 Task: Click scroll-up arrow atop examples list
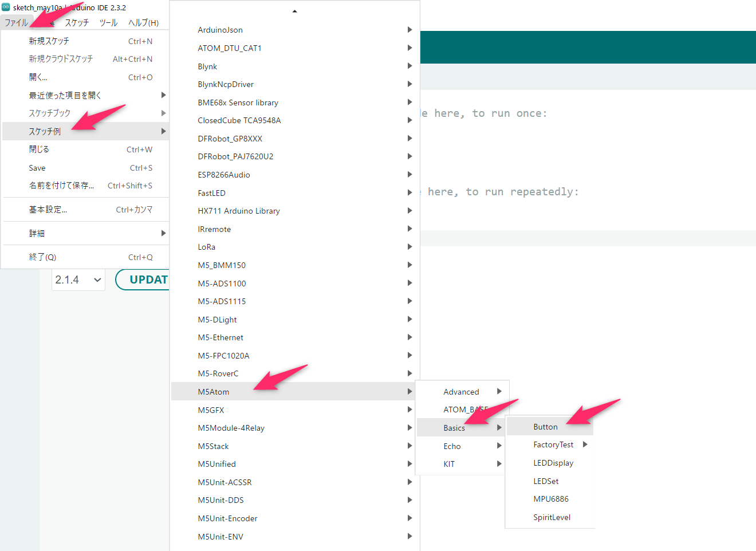tap(294, 11)
